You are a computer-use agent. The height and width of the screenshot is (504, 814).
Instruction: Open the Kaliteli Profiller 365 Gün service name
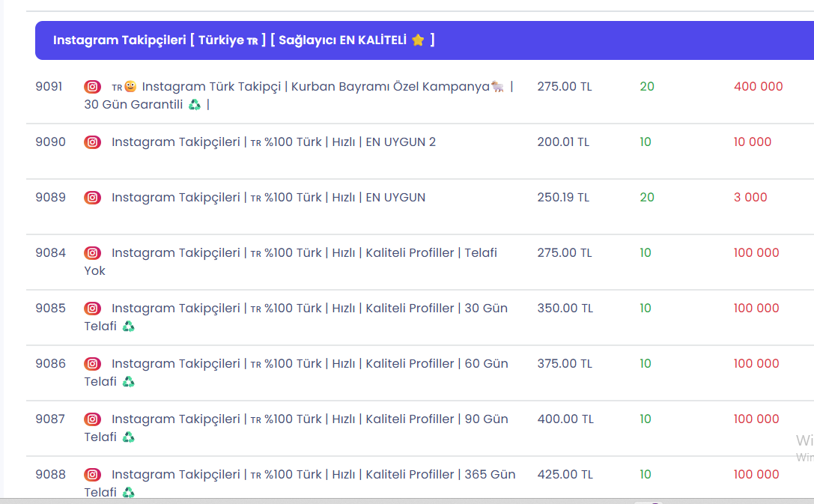300,484
